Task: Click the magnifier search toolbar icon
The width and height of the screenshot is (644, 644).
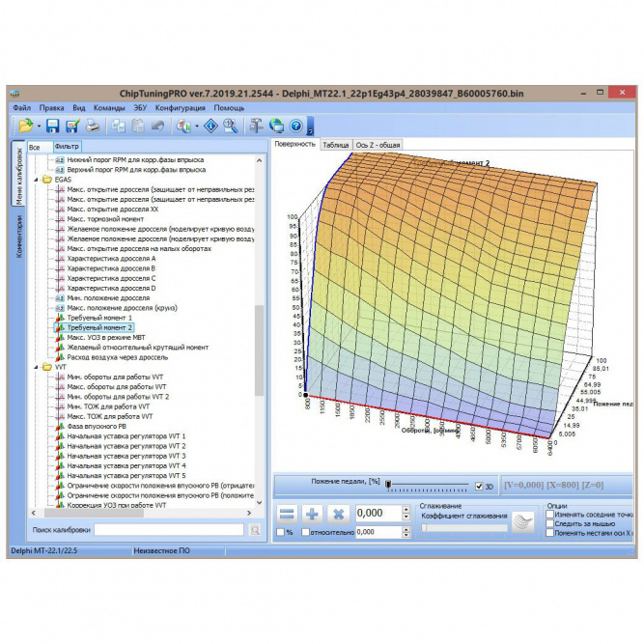Action: tap(231, 126)
